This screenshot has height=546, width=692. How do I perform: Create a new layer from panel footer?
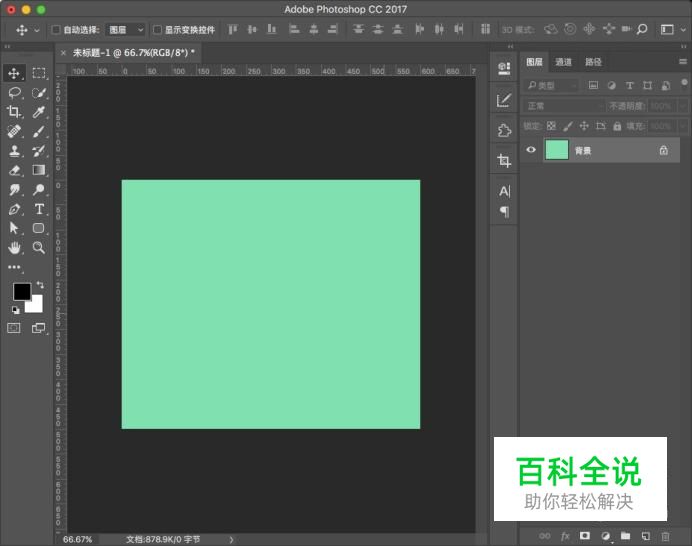coord(646,536)
